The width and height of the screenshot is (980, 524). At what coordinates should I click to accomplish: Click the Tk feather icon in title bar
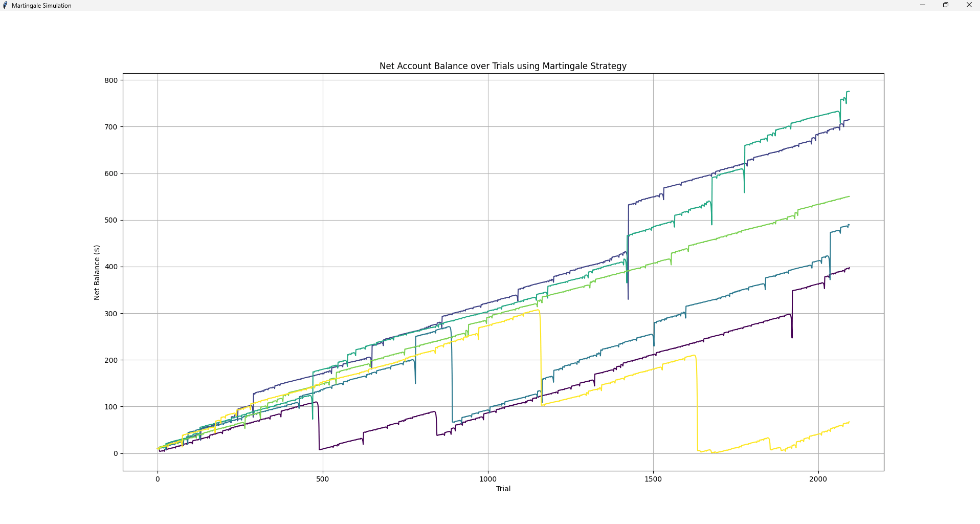pyautogui.click(x=6, y=5)
